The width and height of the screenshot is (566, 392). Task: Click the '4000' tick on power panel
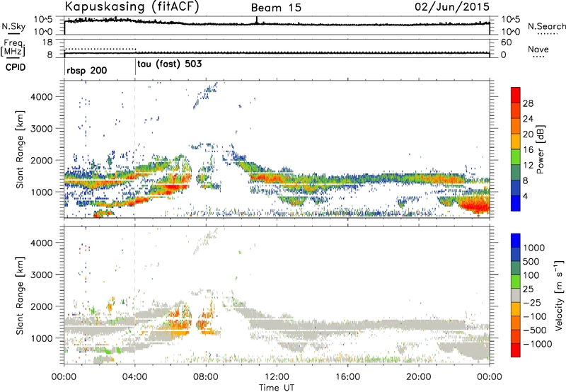(x=41, y=97)
